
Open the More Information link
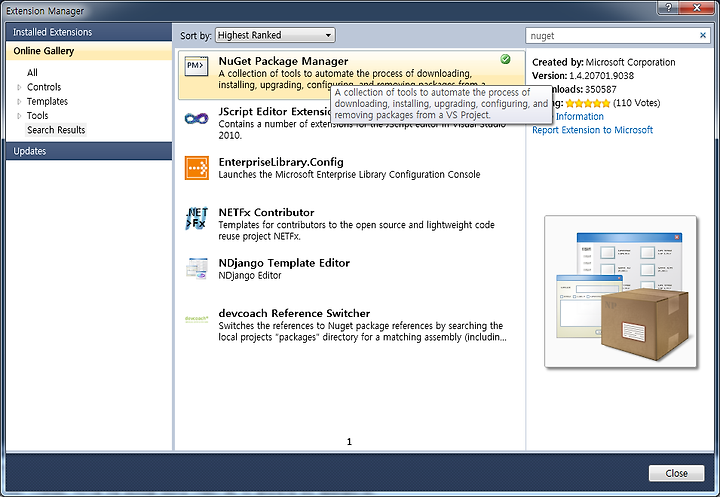[x=579, y=117]
